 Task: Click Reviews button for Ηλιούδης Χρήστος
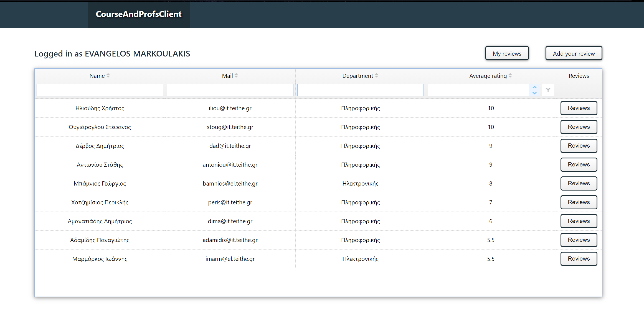click(579, 108)
